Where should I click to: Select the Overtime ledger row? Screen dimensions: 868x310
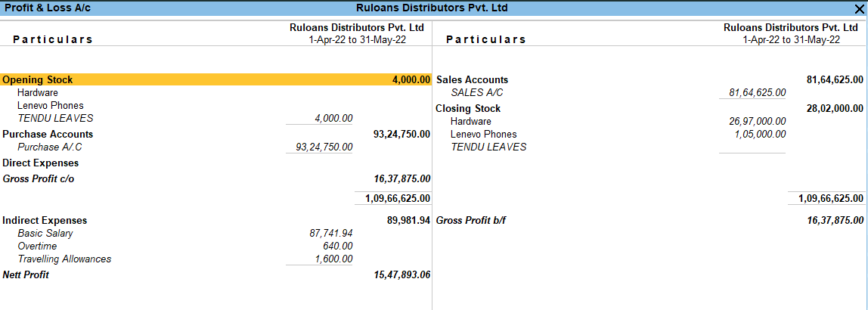(x=36, y=246)
